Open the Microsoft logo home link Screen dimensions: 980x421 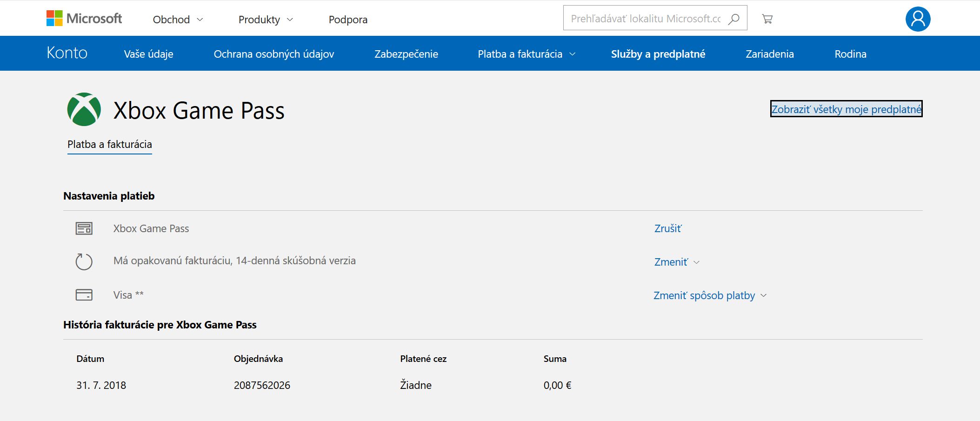pyautogui.click(x=84, y=19)
